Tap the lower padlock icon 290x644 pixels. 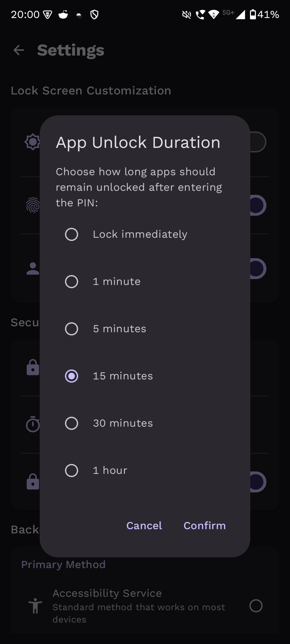(33, 482)
